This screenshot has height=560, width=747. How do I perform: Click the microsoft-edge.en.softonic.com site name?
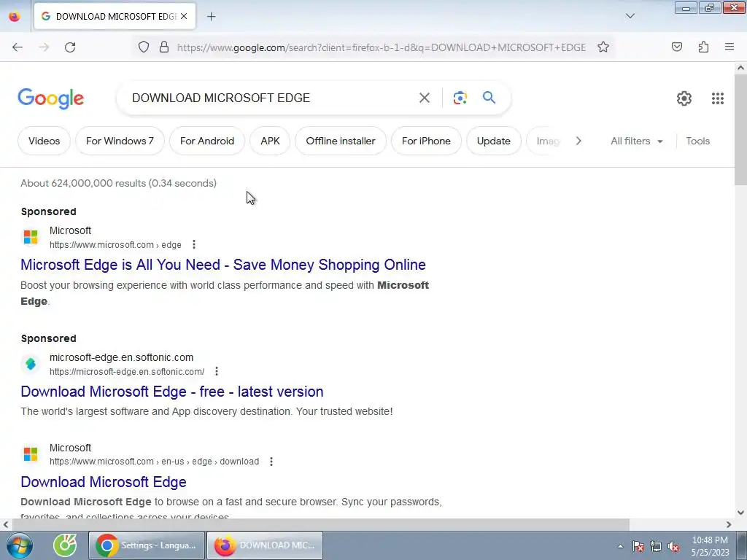pyautogui.click(x=122, y=357)
